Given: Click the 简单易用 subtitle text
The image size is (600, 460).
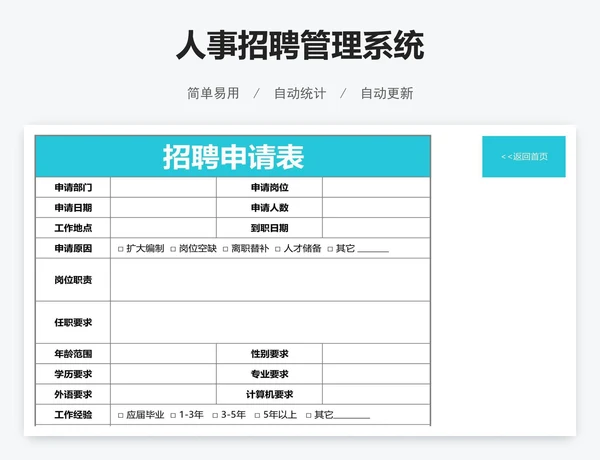Looking at the screenshot, I should tap(213, 93).
